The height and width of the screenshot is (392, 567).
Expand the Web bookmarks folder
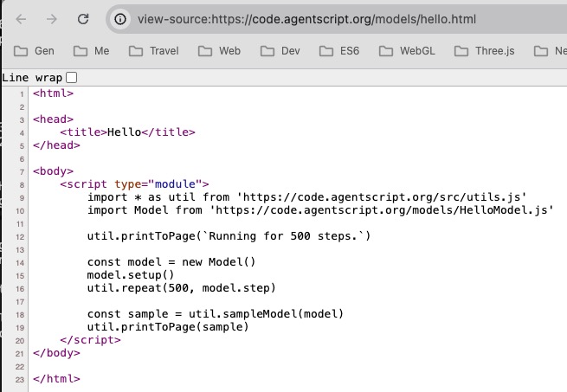tap(219, 51)
